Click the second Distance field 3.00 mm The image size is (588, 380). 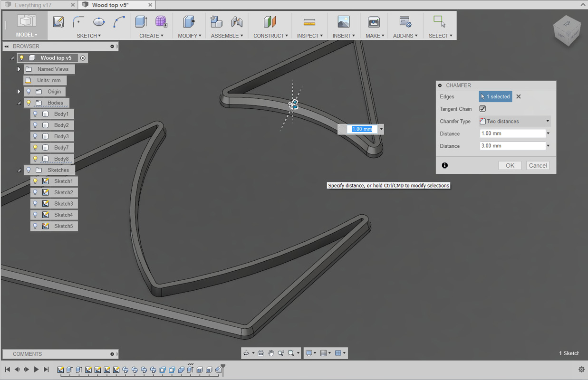[512, 146]
